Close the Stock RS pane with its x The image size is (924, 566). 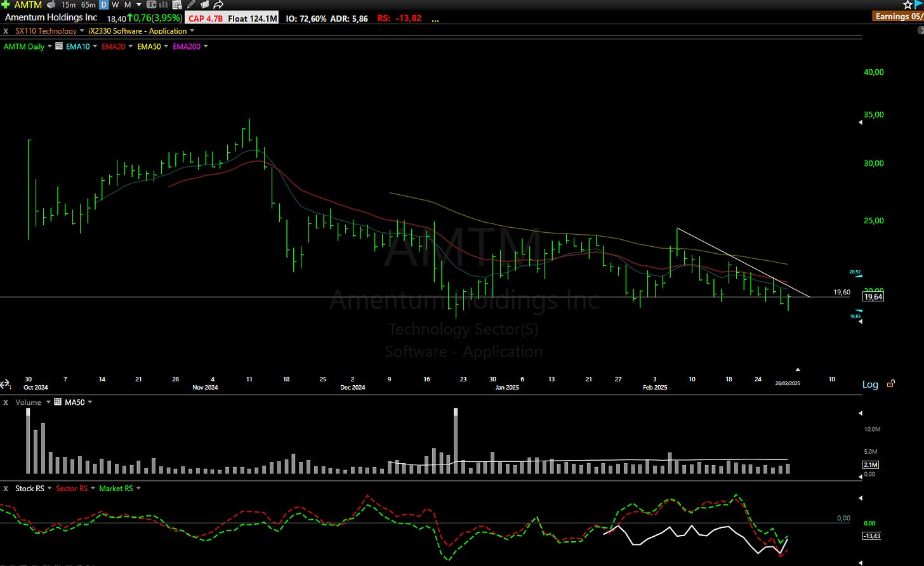pyautogui.click(x=6, y=489)
